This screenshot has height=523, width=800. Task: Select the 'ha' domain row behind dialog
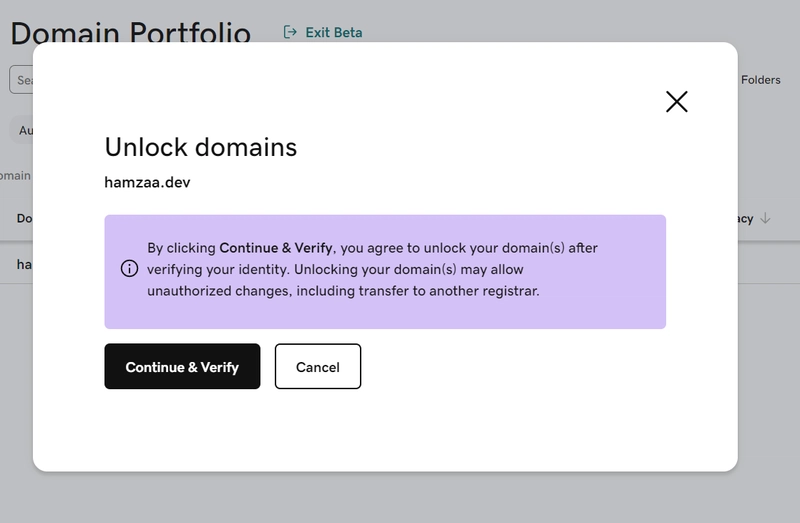(16, 264)
